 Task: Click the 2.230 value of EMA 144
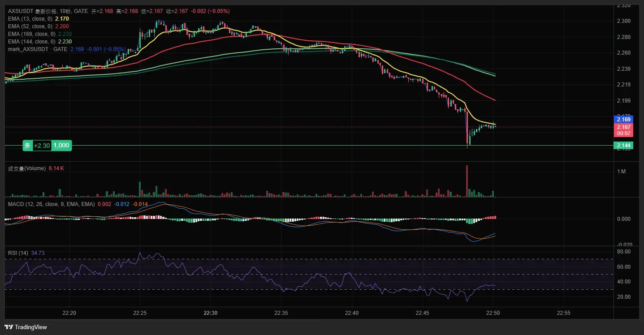pyautogui.click(x=65, y=42)
